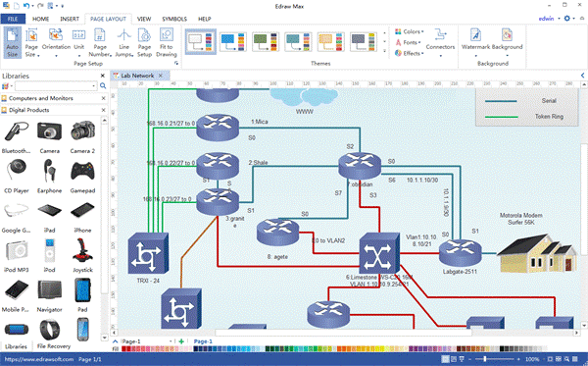The height and width of the screenshot is (366, 588).
Task: Open the Fonts theme dropdown
Action: click(x=408, y=42)
